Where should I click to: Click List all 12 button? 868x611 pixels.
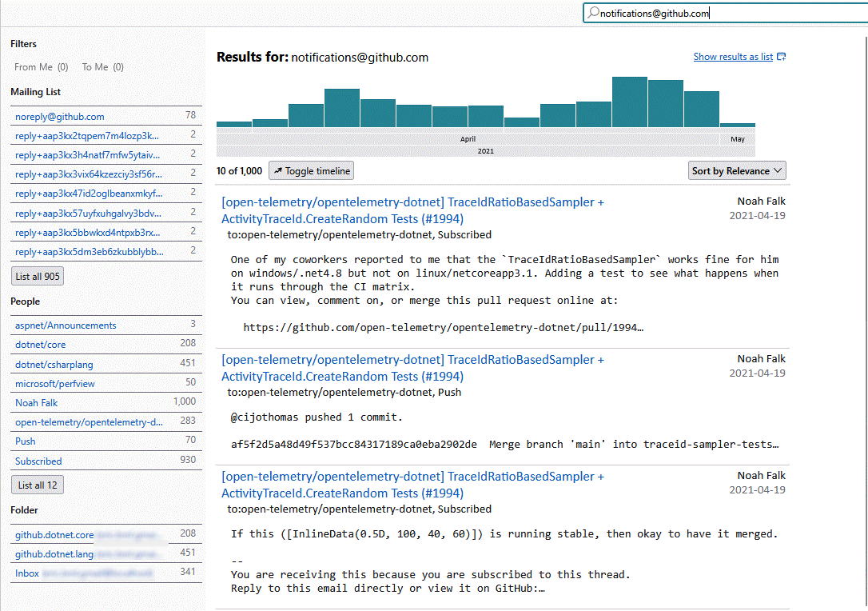[38, 485]
